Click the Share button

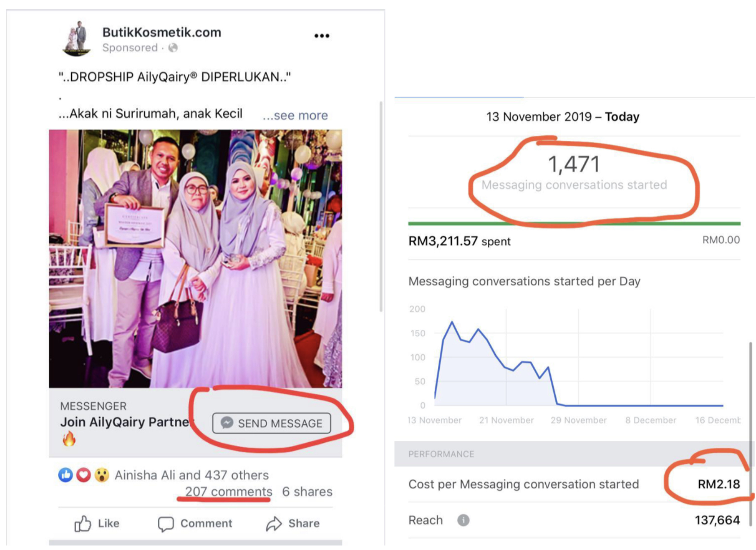tap(293, 523)
